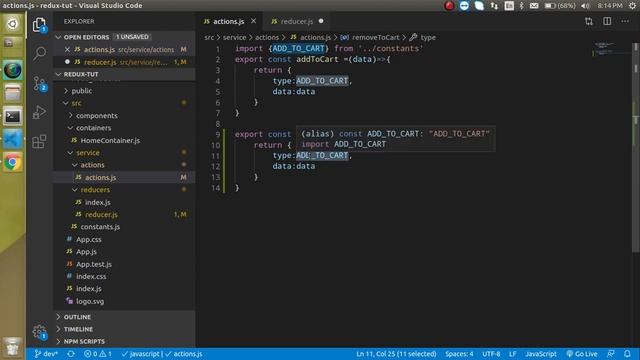Click line number 9 in the gutter
The width and height of the screenshot is (640, 360).
[217, 134]
